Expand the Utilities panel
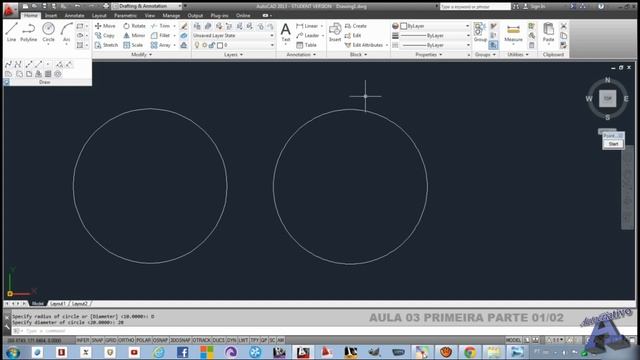The height and width of the screenshot is (360, 640). tap(518, 54)
